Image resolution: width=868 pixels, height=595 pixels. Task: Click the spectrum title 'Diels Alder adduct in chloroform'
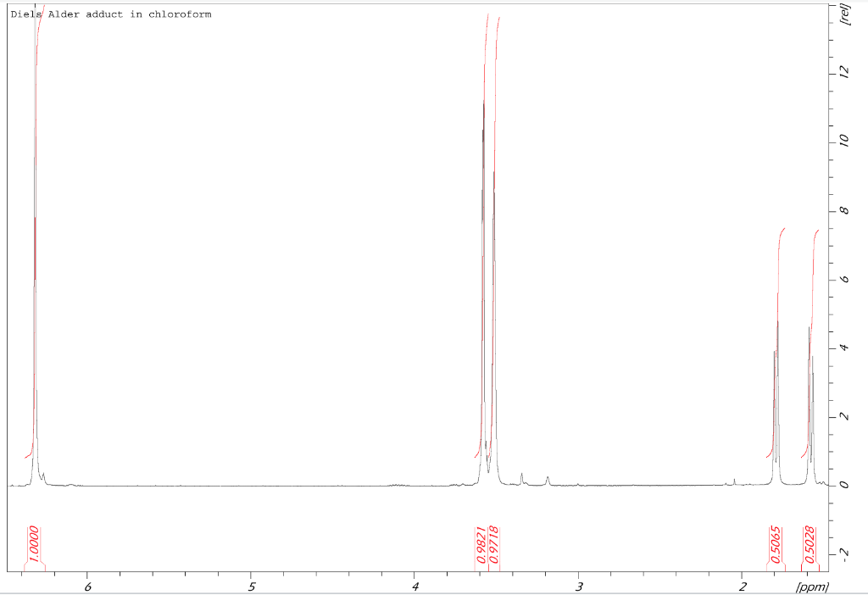(110, 14)
